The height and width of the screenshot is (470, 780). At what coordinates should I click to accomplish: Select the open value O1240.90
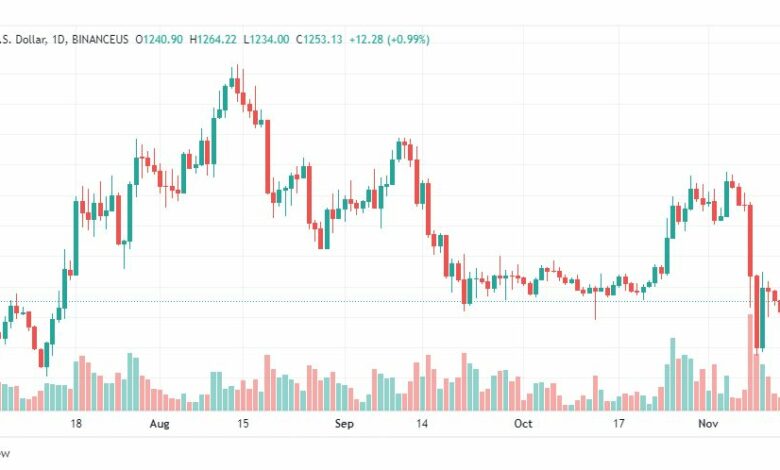(159, 39)
